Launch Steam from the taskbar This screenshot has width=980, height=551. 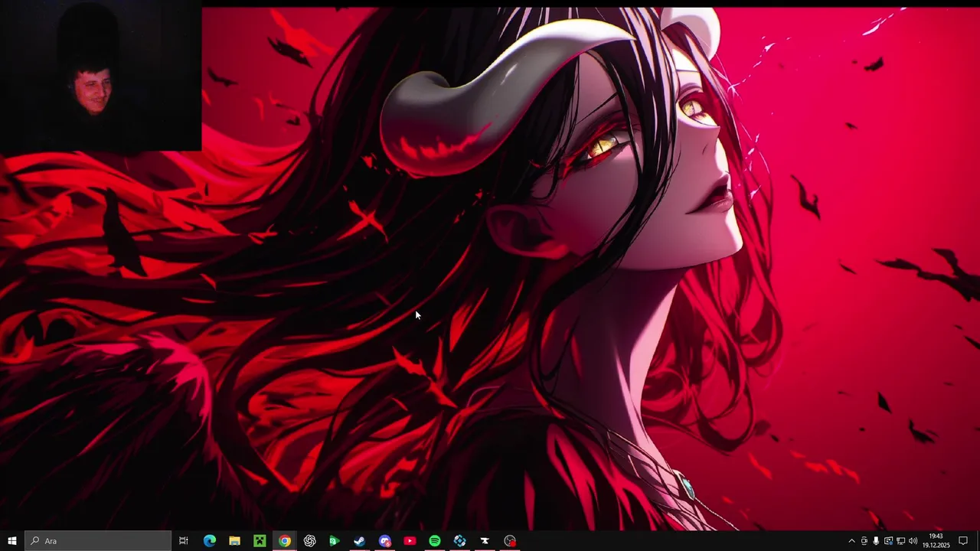(359, 541)
